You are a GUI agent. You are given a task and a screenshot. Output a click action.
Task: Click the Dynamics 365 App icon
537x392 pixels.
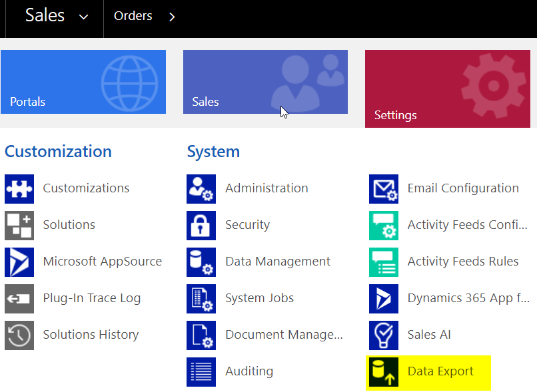point(384,299)
